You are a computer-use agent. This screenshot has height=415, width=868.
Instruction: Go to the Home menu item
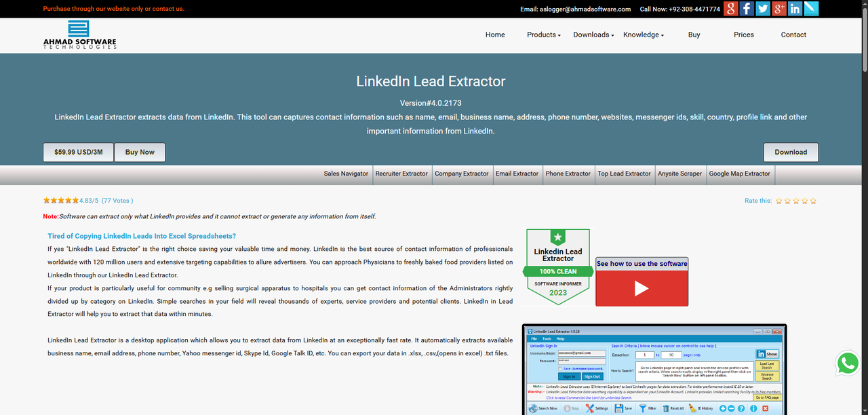(495, 35)
